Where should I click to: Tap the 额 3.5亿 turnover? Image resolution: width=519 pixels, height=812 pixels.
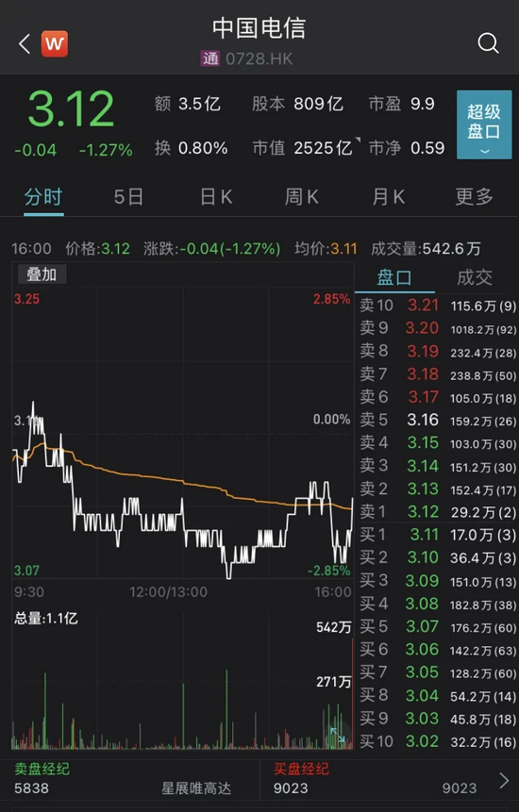tap(187, 104)
